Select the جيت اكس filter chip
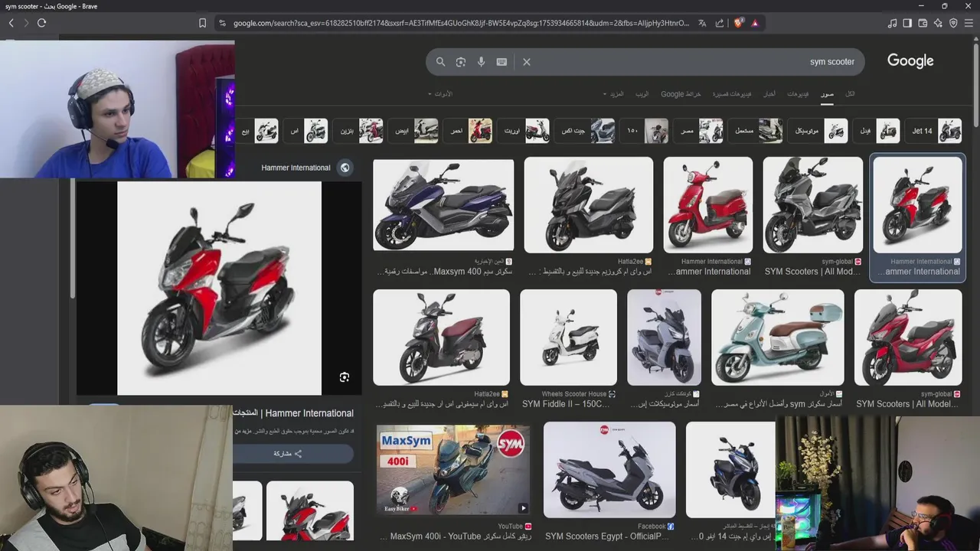 tap(585, 131)
